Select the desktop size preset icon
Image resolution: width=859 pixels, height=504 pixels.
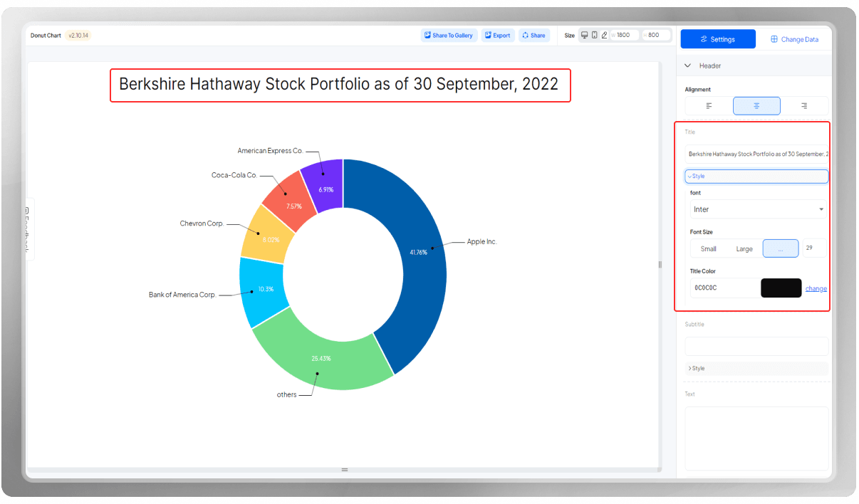[x=584, y=35]
